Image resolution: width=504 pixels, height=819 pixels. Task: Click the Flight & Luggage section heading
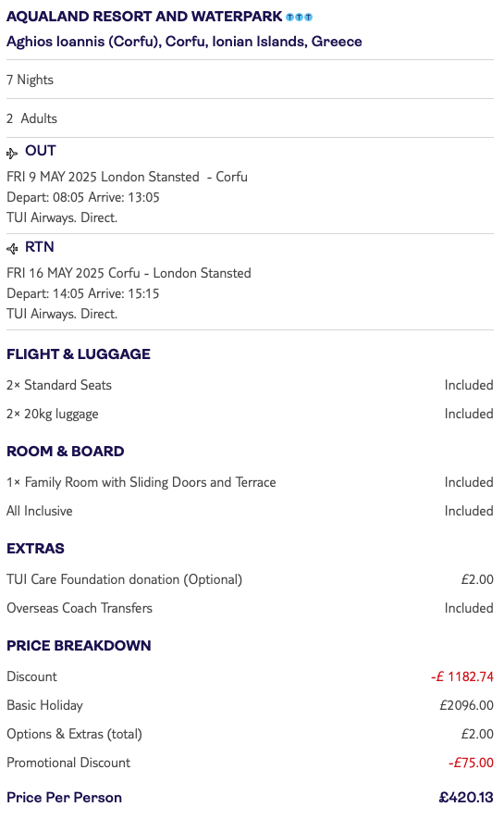click(79, 354)
